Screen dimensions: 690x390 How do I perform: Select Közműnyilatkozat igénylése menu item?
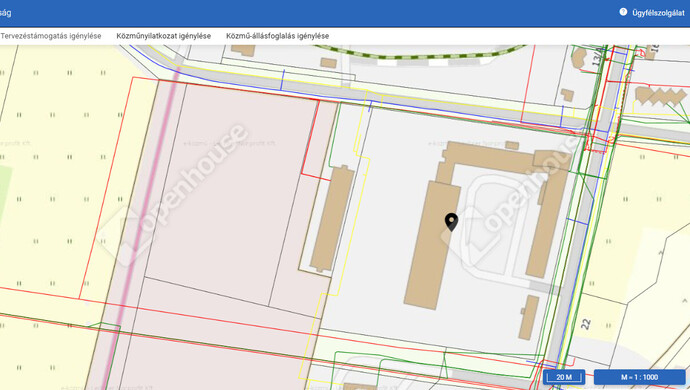[x=164, y=36]
